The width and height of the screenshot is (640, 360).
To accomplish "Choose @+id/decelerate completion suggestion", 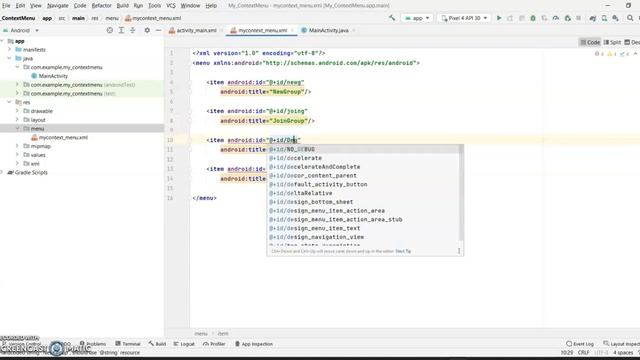I will click(x=363, y=158).
